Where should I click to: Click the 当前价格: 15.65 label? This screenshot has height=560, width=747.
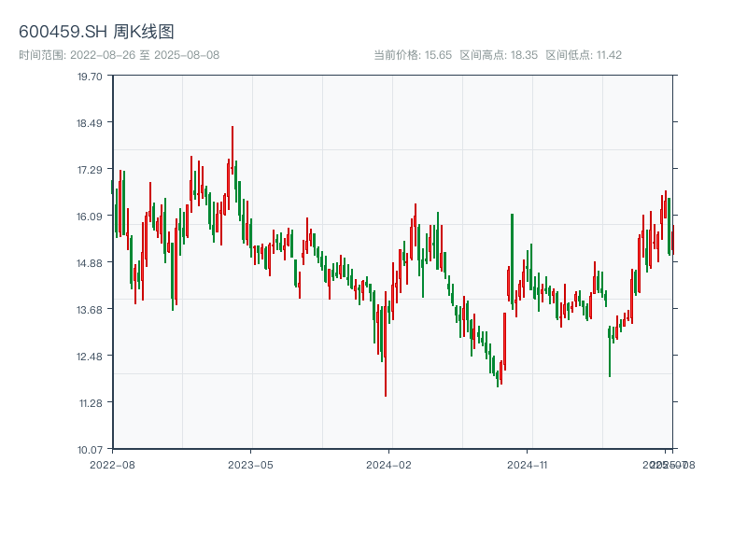(x=413, y=55)
